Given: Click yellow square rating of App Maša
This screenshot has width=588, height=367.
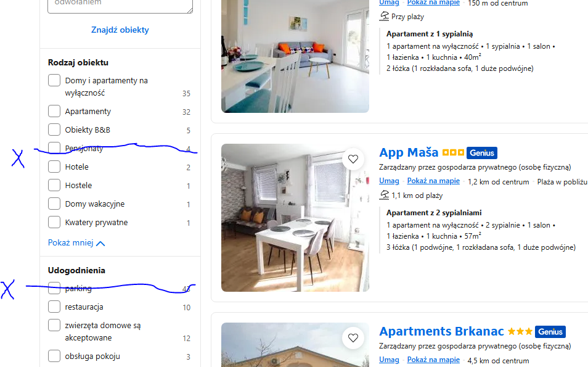Looking at the screenshot, I should (x=453, y=152).
